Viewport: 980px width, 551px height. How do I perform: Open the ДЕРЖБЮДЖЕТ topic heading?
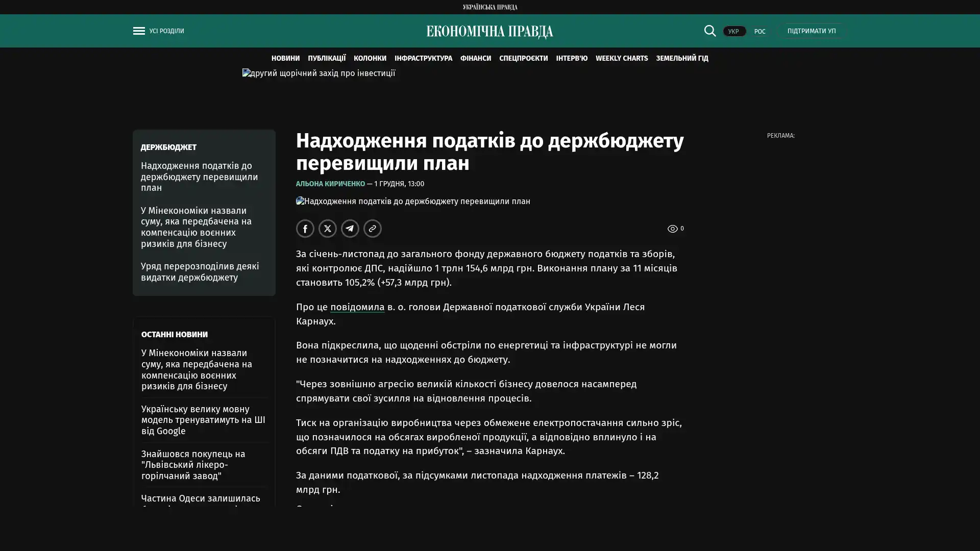tap(168, 147)
